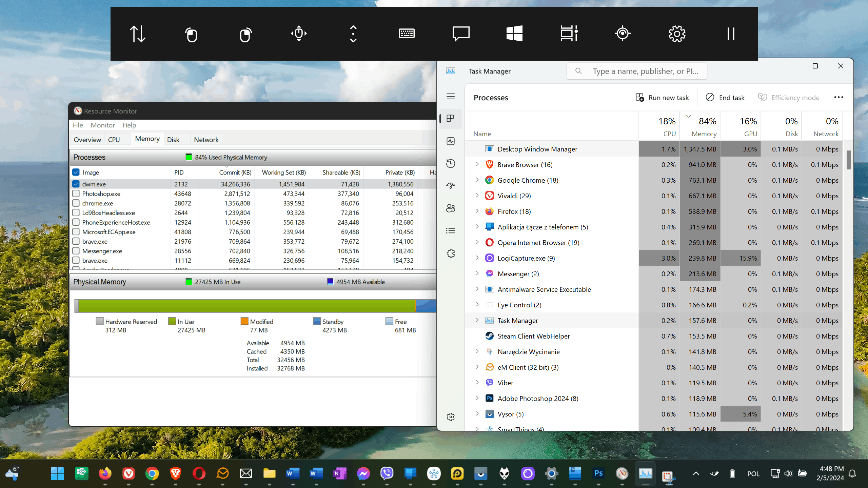The image size is (868, 488).
Task: Click End task button
Action: pos(725,98)
